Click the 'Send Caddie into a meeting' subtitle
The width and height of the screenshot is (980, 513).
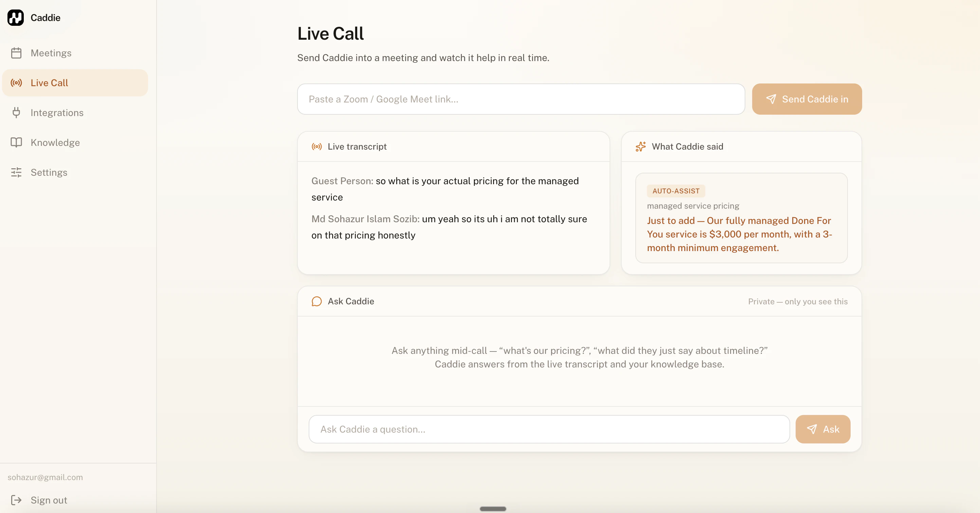[423, 58]
